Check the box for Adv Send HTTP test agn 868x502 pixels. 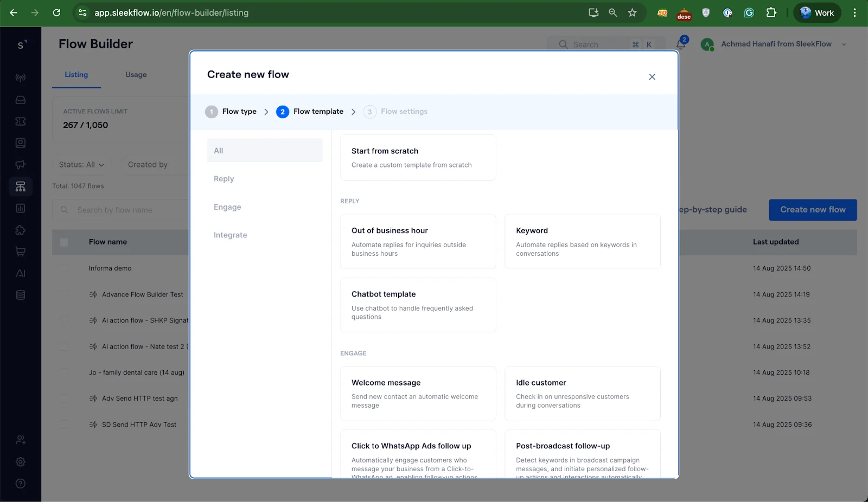point(64,398)
